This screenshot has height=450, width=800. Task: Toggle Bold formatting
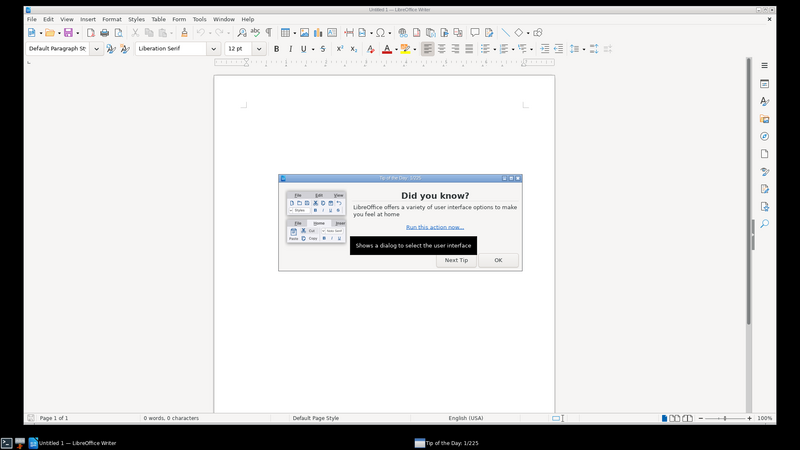click(x=277, y=49)
